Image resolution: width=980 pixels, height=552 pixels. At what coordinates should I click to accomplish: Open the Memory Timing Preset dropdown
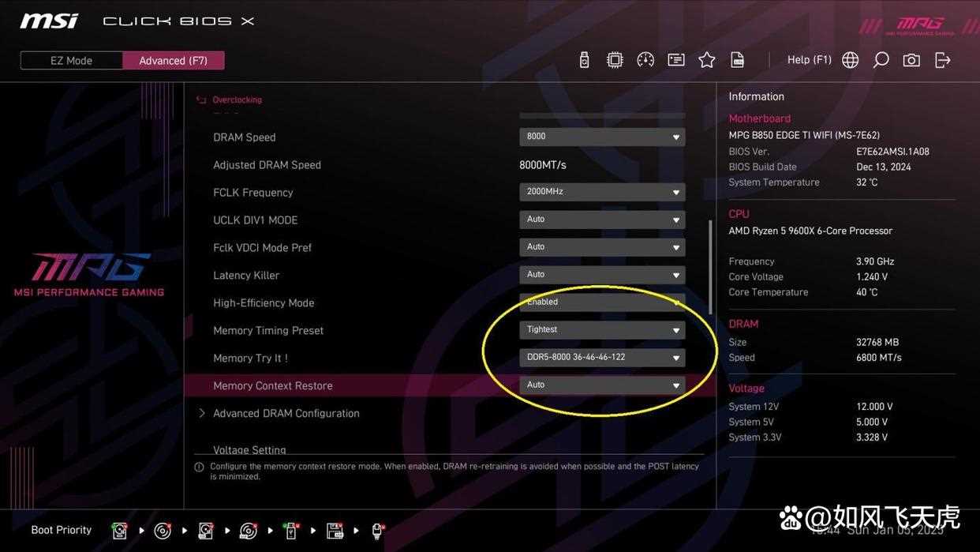(602, 330)
